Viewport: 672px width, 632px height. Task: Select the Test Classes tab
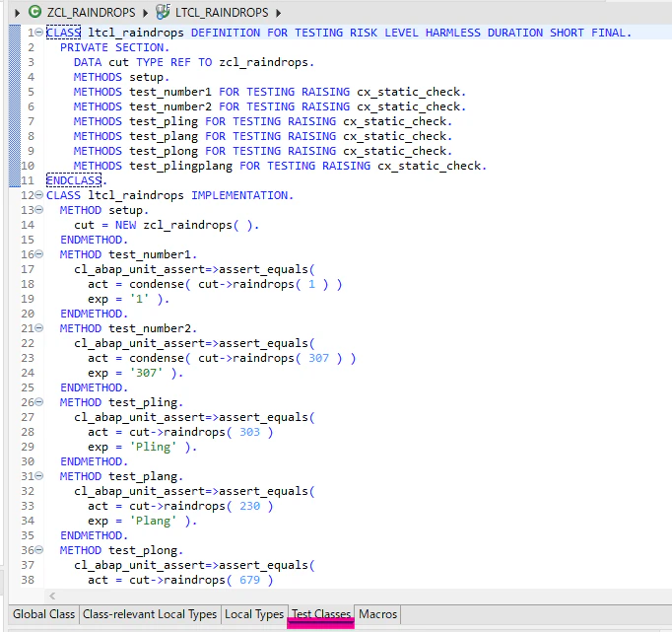tap(321, 614)
